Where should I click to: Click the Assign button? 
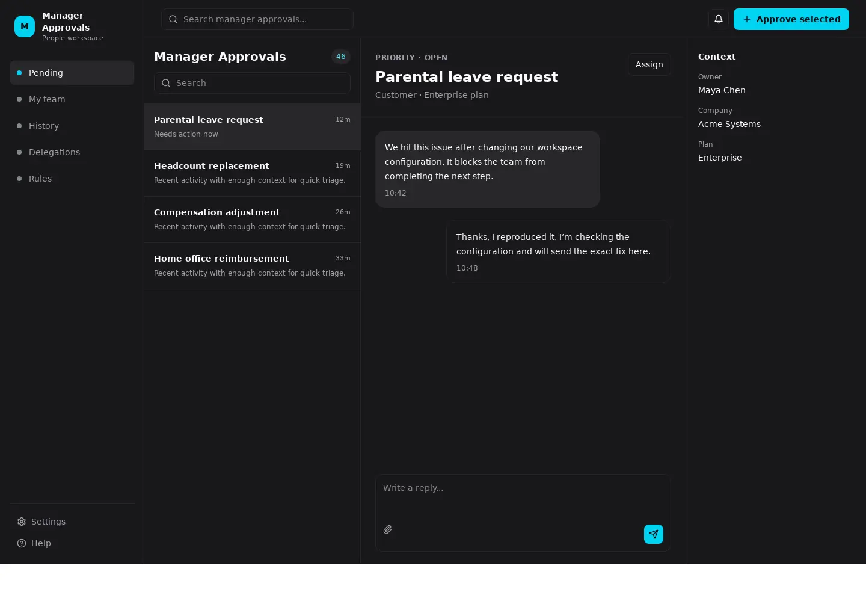coord(649,64)
